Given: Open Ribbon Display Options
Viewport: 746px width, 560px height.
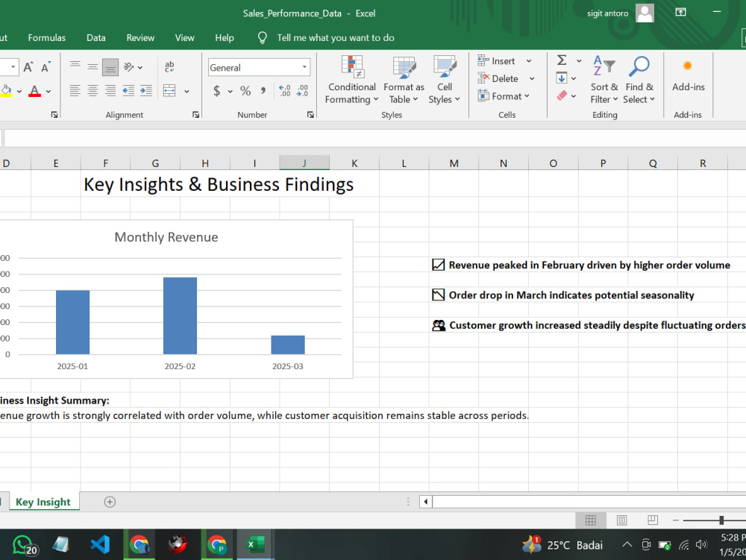Looking at the screenshot, I should click(x=681, y=13).
